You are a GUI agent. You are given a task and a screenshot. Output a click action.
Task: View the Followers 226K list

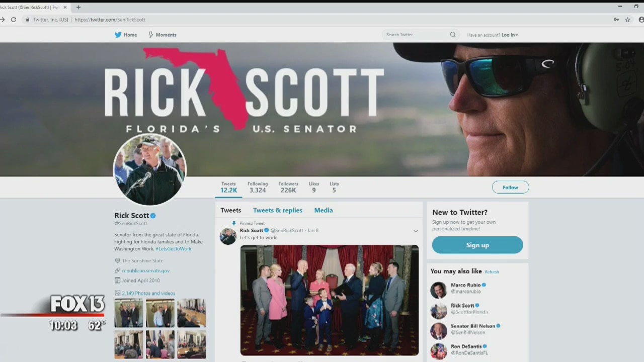coord(288,187)
